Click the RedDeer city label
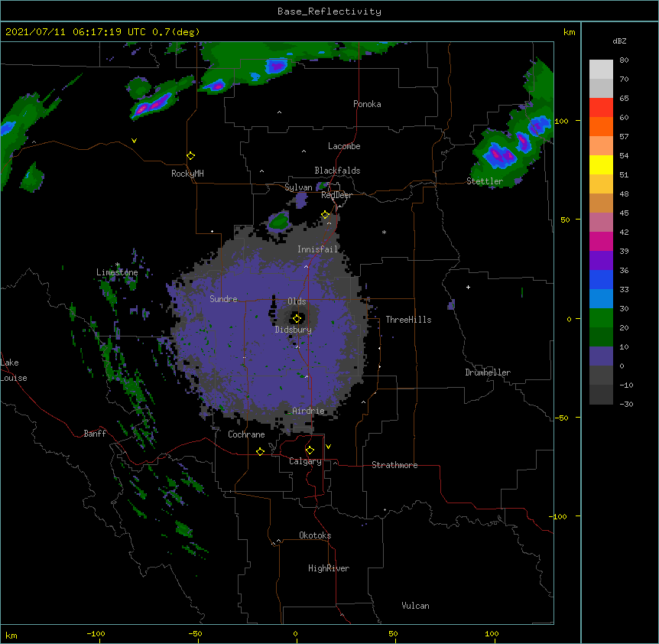Screen dimensions: 659x644 336,195
